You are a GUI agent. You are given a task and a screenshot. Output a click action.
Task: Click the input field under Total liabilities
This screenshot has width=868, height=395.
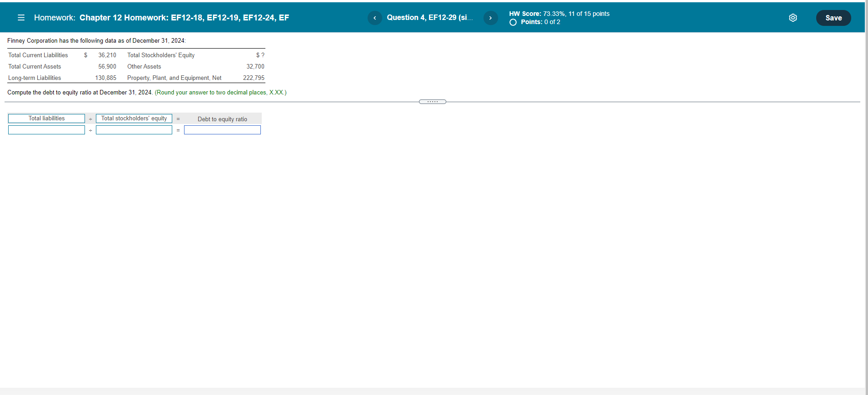(x=46, y=130)
